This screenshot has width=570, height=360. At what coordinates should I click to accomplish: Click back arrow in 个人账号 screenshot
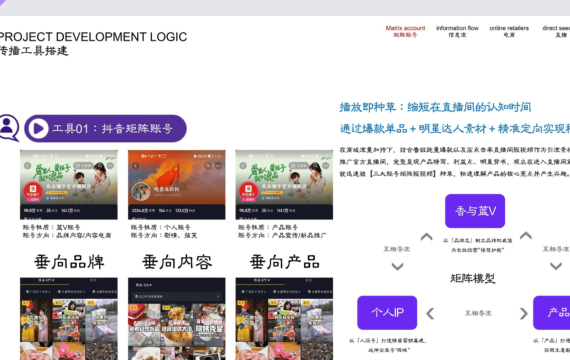135,166
